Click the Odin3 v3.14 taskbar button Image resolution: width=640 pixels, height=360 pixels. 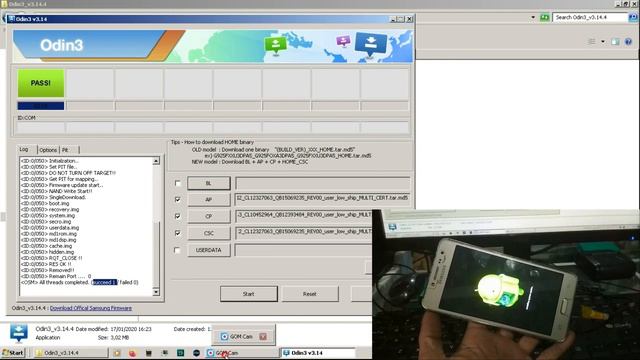318,353
